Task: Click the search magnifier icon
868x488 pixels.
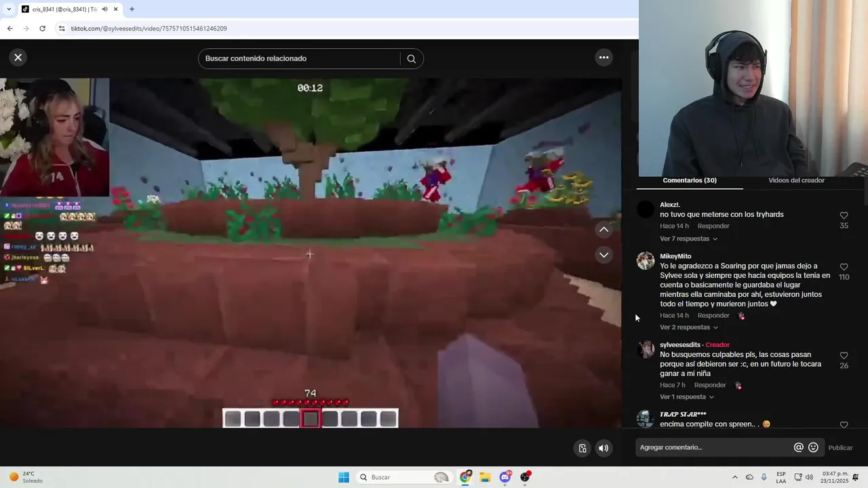Action: 411,59
